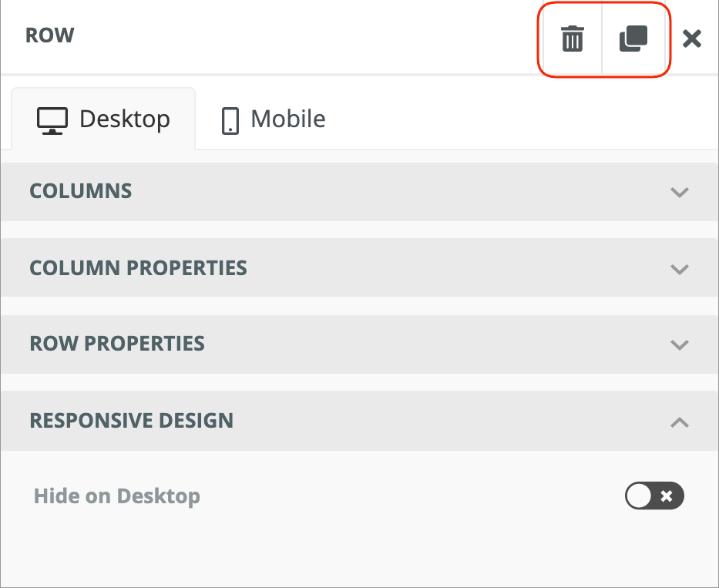The image size is (719, 588).
Task: Click the Hide on Desktop label
Action: (117, 496)
